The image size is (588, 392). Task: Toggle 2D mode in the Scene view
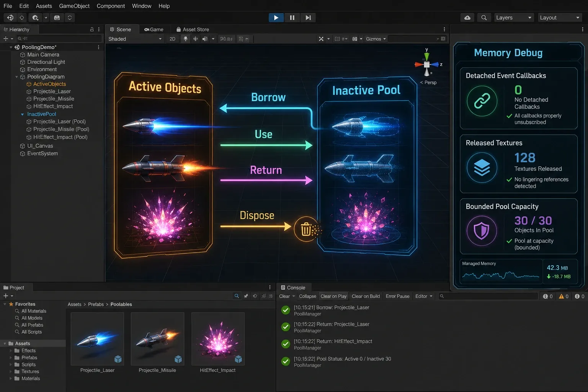pos(172,39)
